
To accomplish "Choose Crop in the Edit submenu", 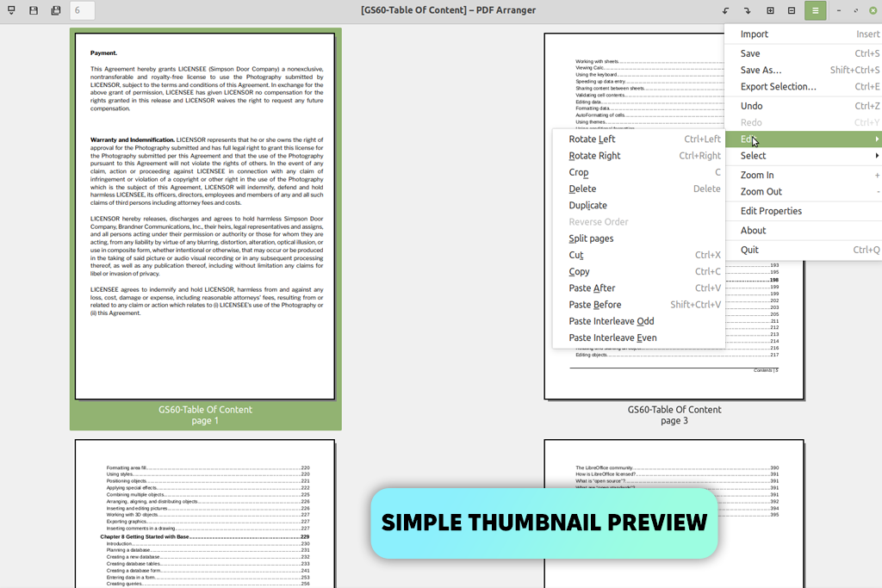I will point(639,172).
